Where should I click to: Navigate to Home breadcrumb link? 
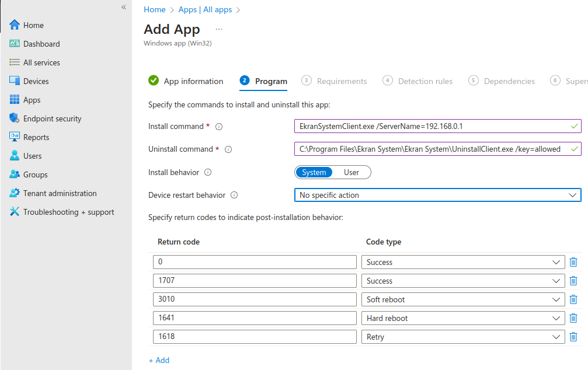point(155,9)
